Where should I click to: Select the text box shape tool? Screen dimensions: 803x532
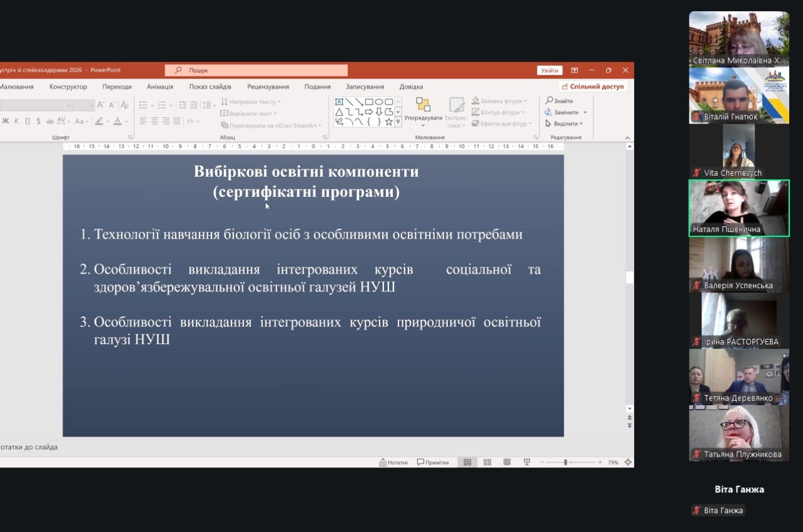(339, 102)
